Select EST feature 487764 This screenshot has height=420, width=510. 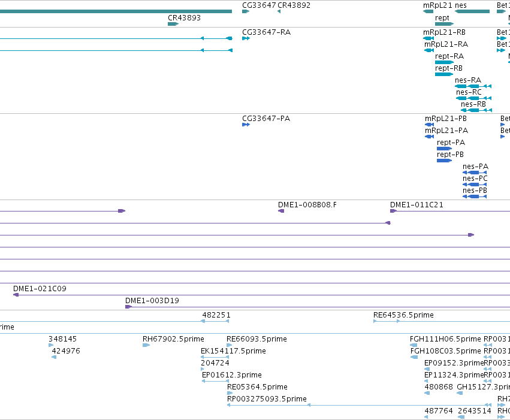coord(439,411)
